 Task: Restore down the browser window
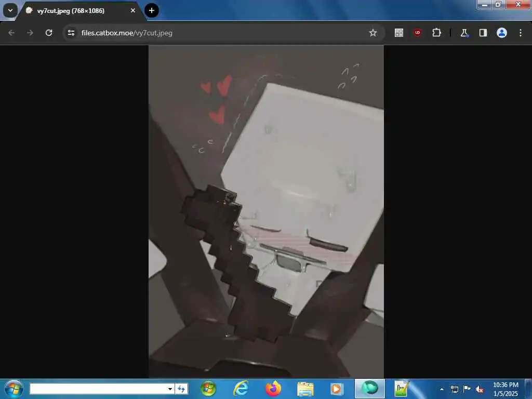[498, 5]
